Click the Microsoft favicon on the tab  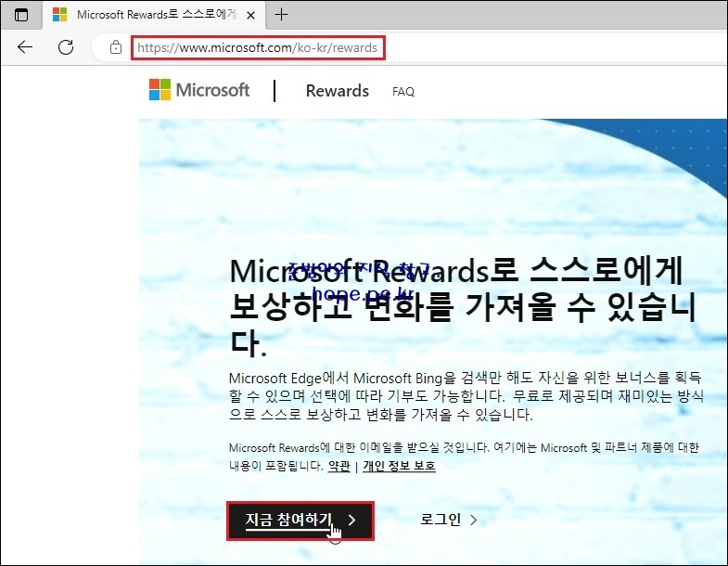60,15
